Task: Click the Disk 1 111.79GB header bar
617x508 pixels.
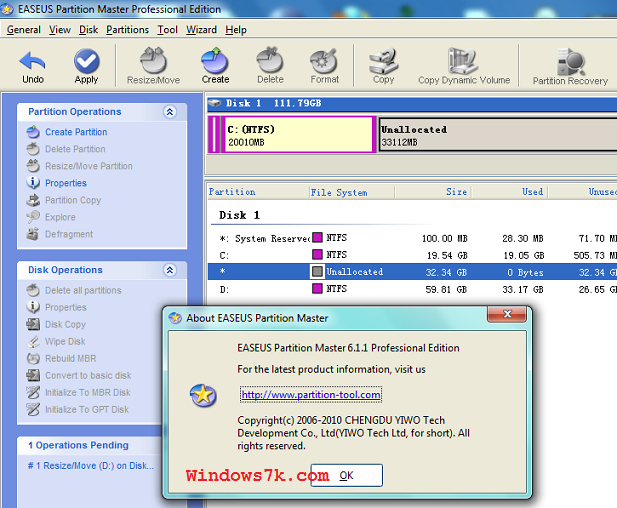Action: pos(412,104)
